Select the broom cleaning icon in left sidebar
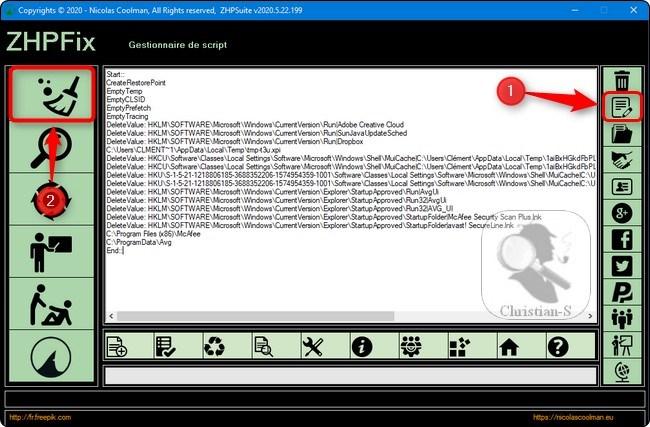This screenshot has height=427, width=650. click(x=51, y=95)
